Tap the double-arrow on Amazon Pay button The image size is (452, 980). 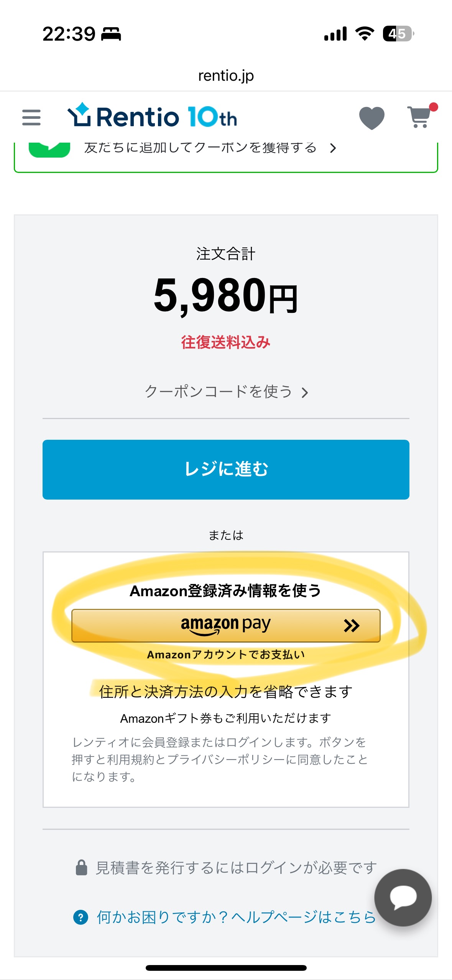[x=351, y=626]
